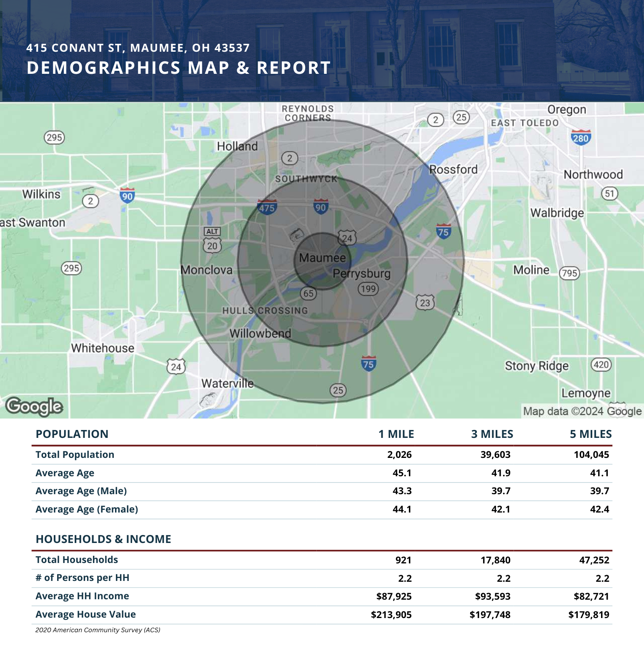This screenshot has height=671, width=644.
Task: Click the Demographics Map & Report title
Action: (179, 68)
